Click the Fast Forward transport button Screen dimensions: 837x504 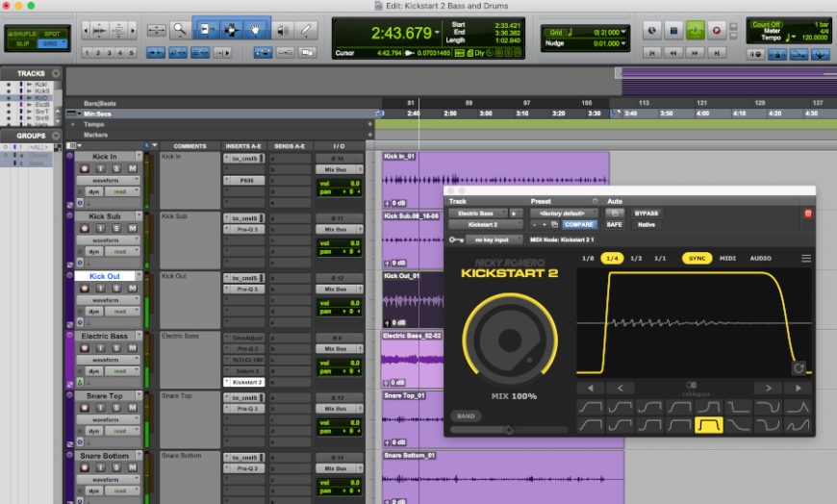695,53
